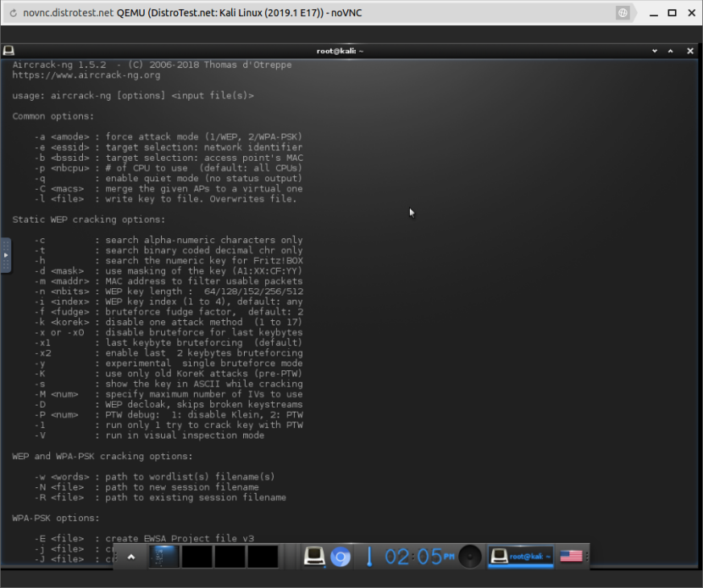Click 'Static WEP cracking options:' heading
703x588 pixels.
coord(88,219)
